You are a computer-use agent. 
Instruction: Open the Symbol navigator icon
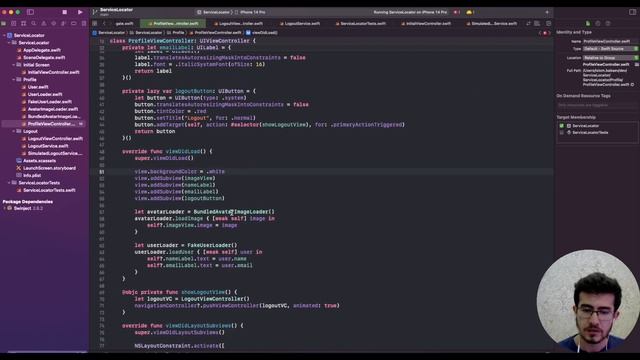pyautogui.click(x=24, y=24)
